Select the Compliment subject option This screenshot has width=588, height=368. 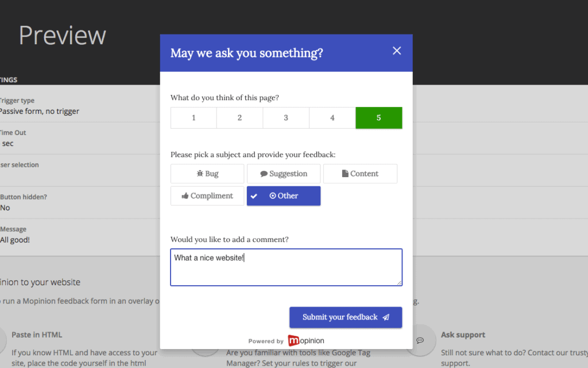click(207, 196)
